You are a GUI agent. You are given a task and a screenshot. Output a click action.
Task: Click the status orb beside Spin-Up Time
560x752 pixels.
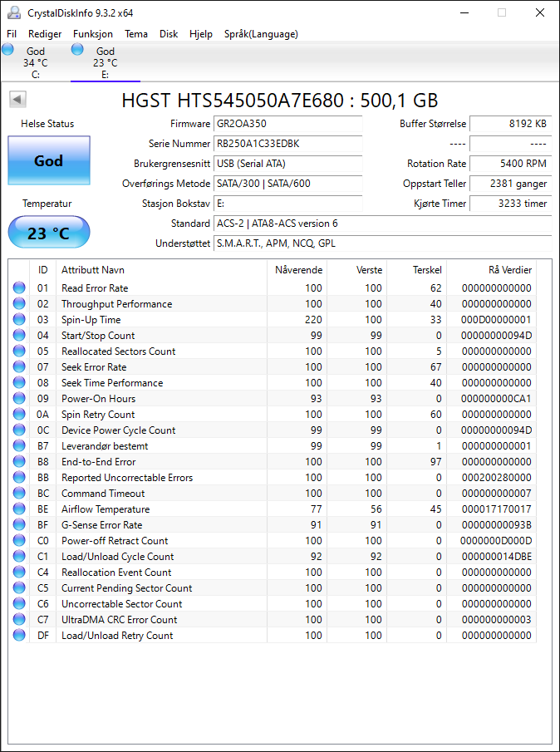pyautogui.click(x=19, y=319)
